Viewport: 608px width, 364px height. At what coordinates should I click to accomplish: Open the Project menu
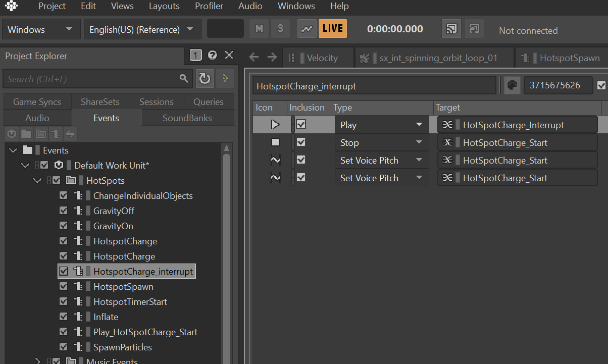[x=52, y=6]
